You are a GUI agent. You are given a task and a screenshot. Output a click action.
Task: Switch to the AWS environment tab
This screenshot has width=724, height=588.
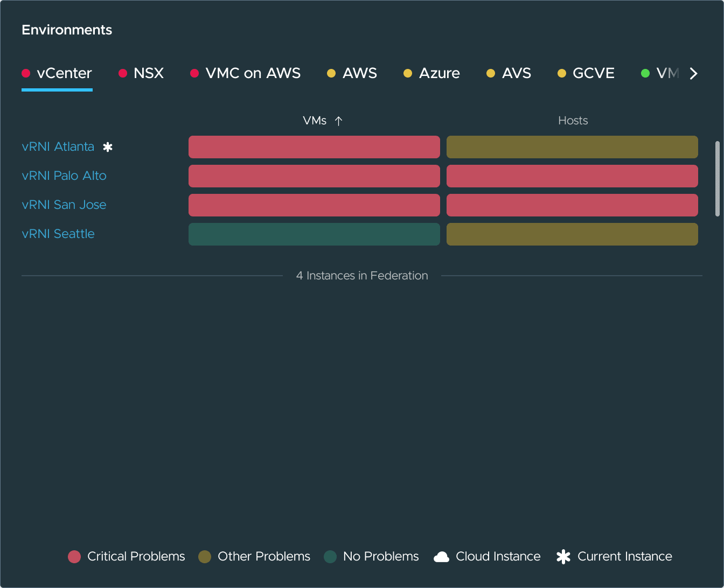tap(352, 73)
